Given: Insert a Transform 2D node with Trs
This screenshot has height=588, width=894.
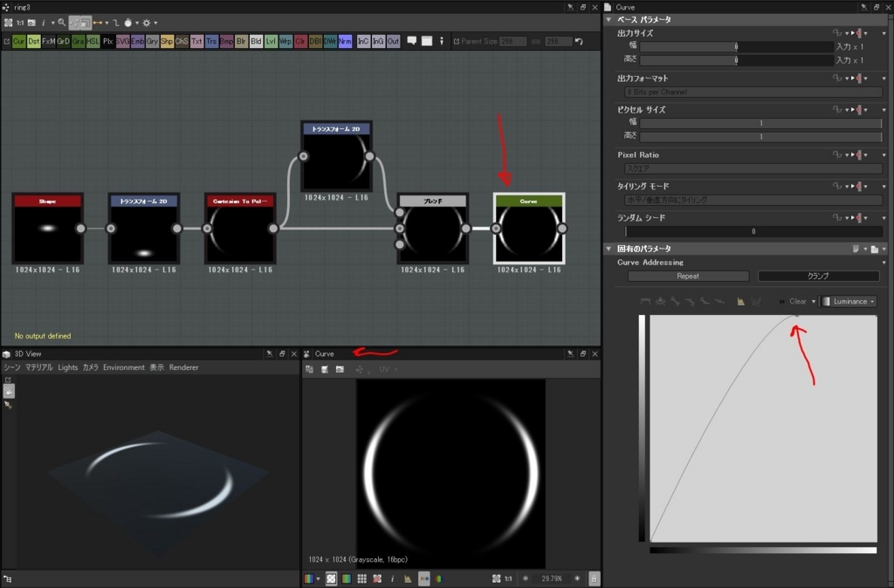Looking at the screenshot, I should pos(211,41).
